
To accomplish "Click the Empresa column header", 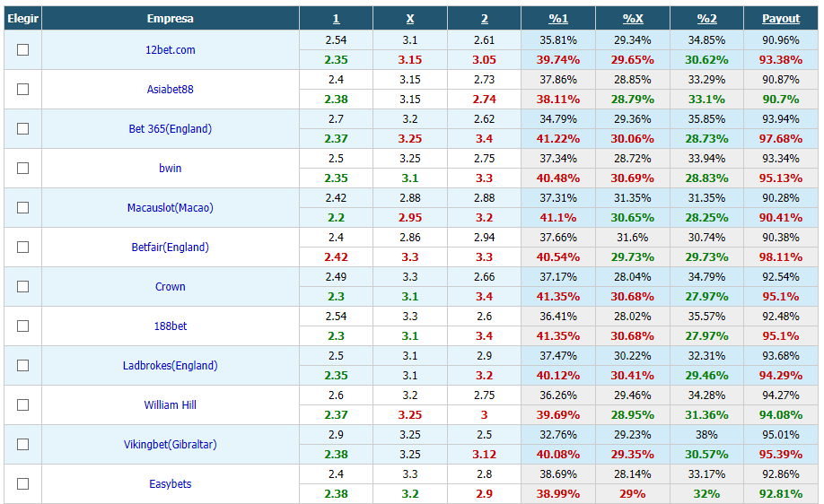I will point(171,19).
